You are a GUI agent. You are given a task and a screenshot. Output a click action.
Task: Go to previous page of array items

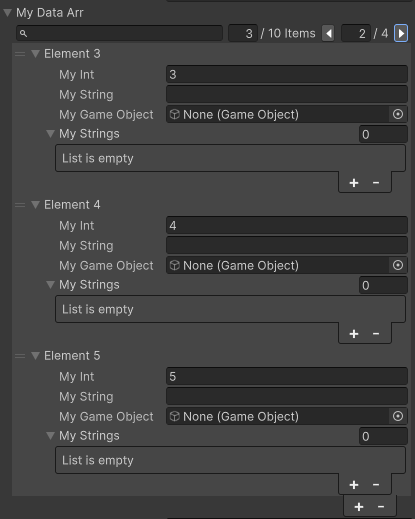point(328,33)
